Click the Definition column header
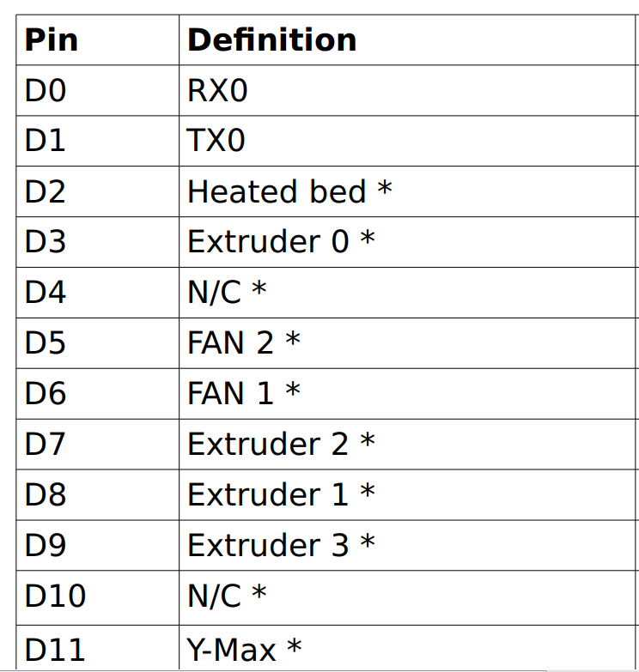The height and width of the screenshot is (672, 639). pyautogui.click(x=271, y=40)
